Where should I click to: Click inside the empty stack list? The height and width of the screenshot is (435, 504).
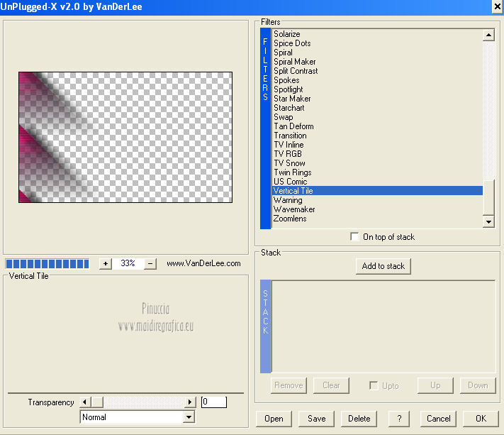pos(383,326)
